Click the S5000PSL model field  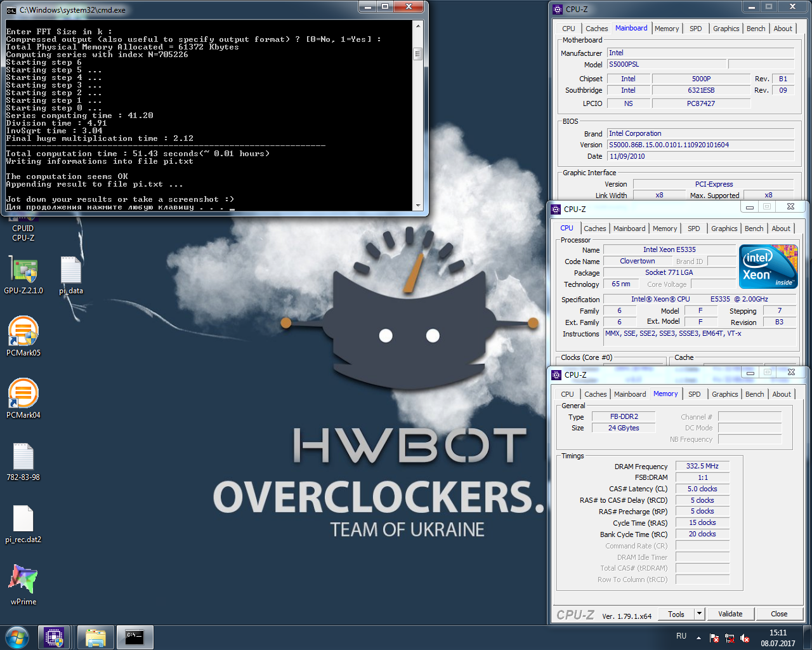[667, 64]
